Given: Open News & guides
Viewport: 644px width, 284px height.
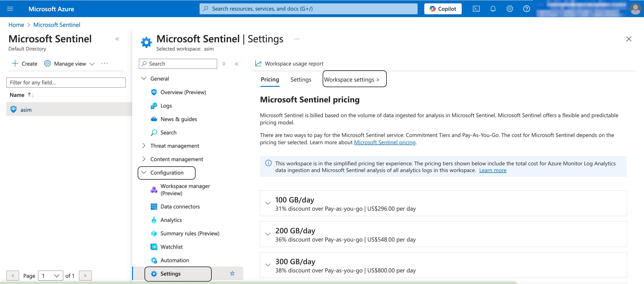Looking at the screenshot, I should pos(178,119).
